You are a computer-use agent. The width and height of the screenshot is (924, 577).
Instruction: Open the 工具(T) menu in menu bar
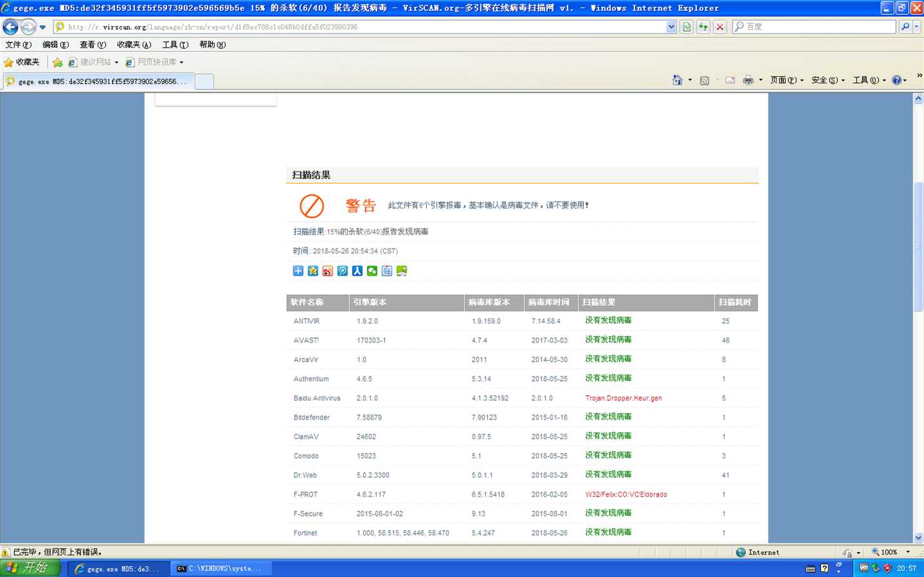click(175, 45)
